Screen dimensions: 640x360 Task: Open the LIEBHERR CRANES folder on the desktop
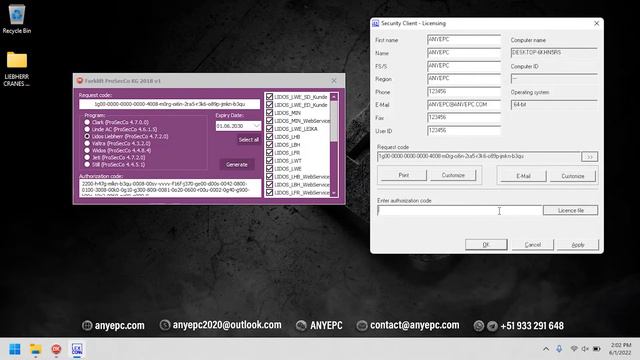[x=17, y=68]
